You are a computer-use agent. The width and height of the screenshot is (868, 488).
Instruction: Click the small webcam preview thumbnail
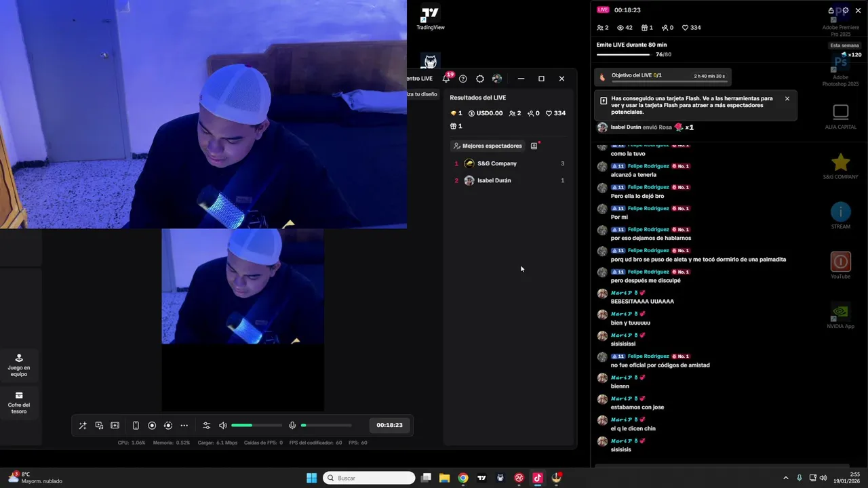tap(243, 286)
